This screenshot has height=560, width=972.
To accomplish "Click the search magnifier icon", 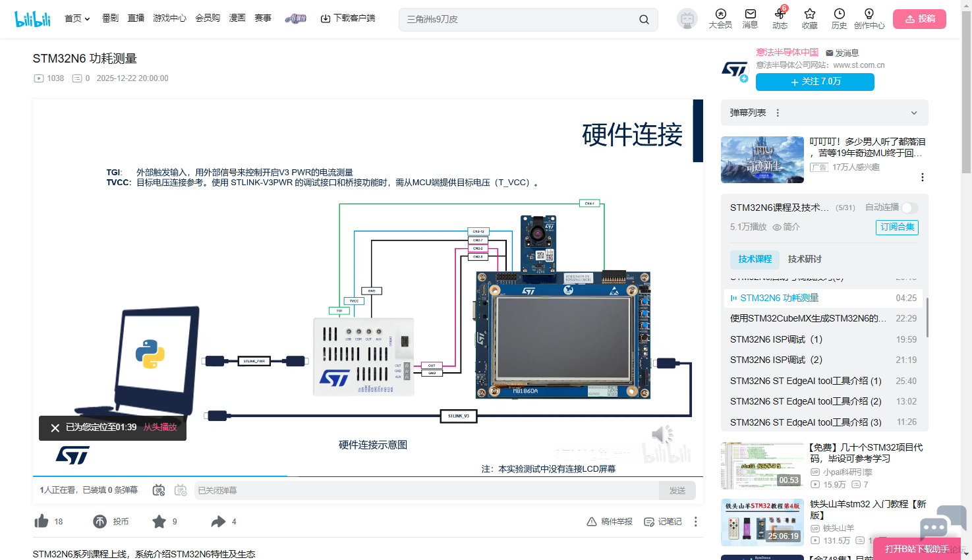I will click(x=644, y=20).
